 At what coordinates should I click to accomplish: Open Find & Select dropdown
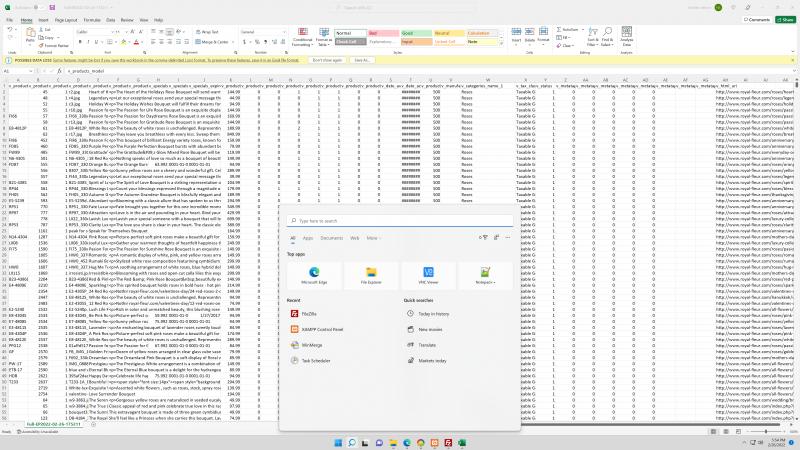[607, 37]
